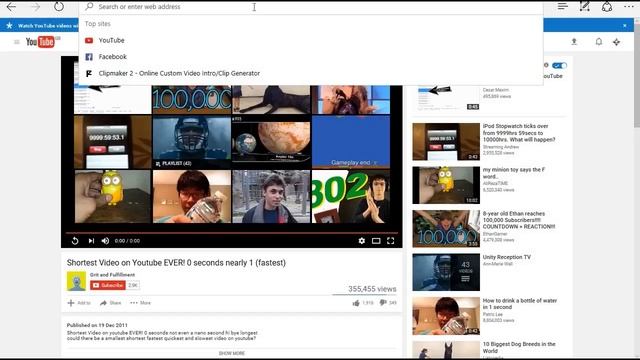Close the blue notification bar

(x=624, y=25)
